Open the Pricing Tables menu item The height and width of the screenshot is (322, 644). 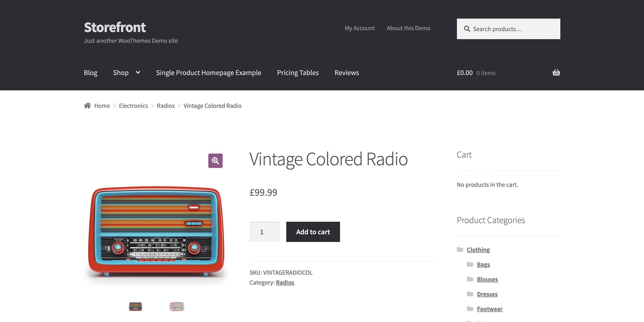tap(298, 73)
